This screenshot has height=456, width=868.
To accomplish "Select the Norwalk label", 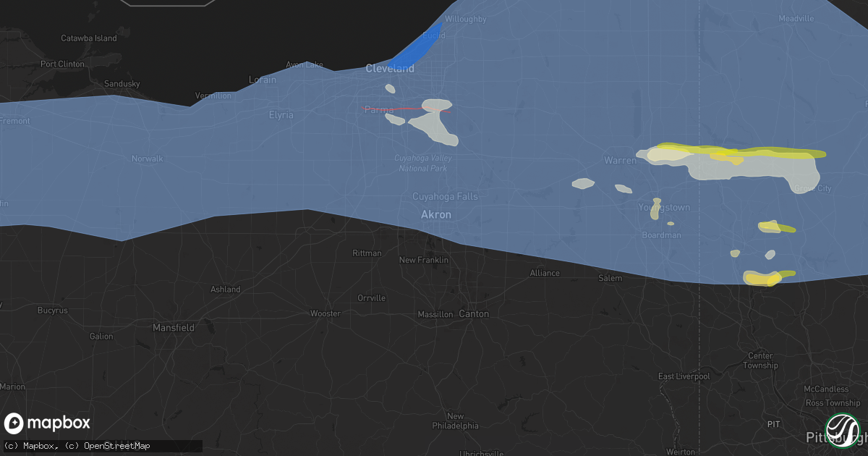I will 148,158.
